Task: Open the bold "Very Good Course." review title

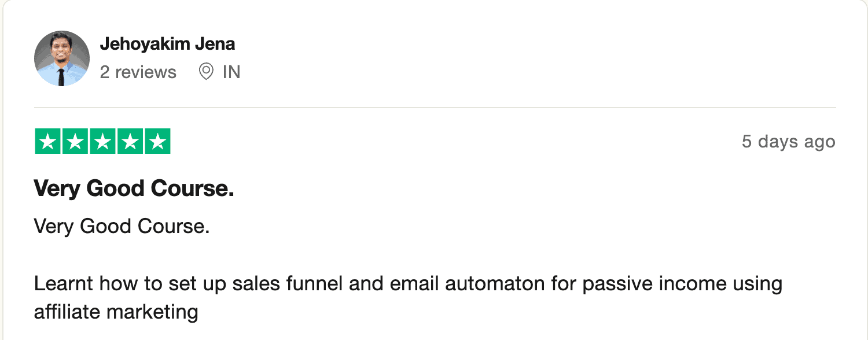Action: pos(134,189)
